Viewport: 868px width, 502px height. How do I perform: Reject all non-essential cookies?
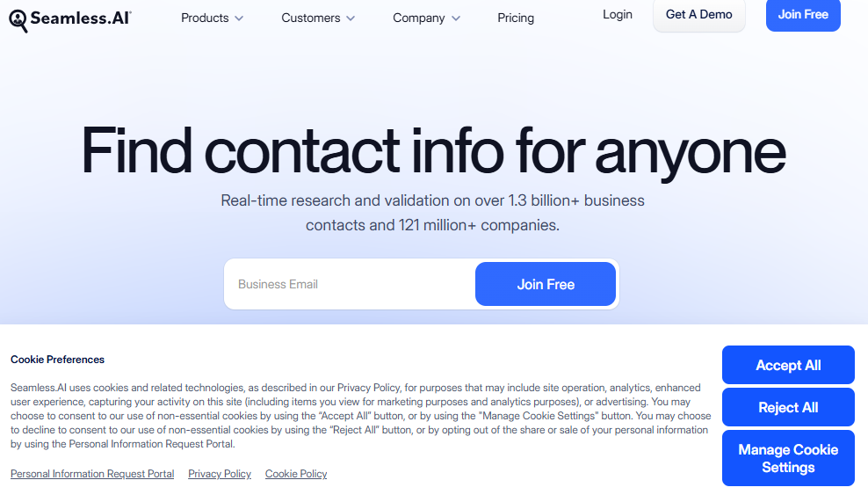click(788, 407)
